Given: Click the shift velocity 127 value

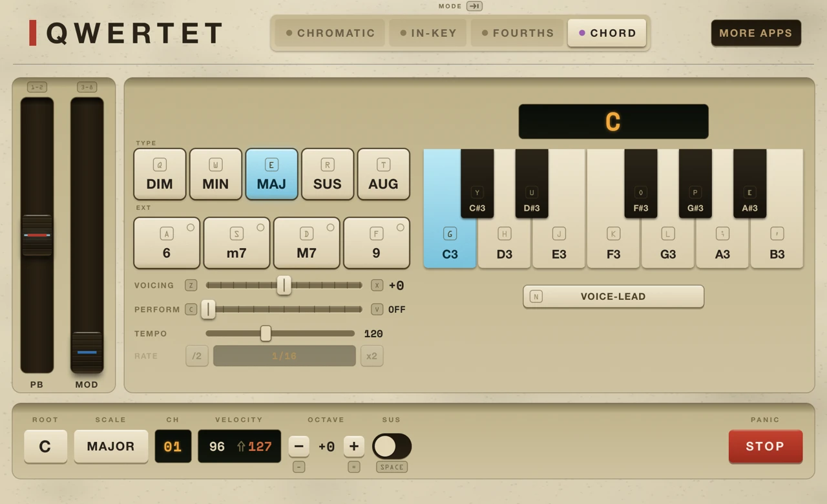Looking at the screenshot, I should (x=255, y=446).
